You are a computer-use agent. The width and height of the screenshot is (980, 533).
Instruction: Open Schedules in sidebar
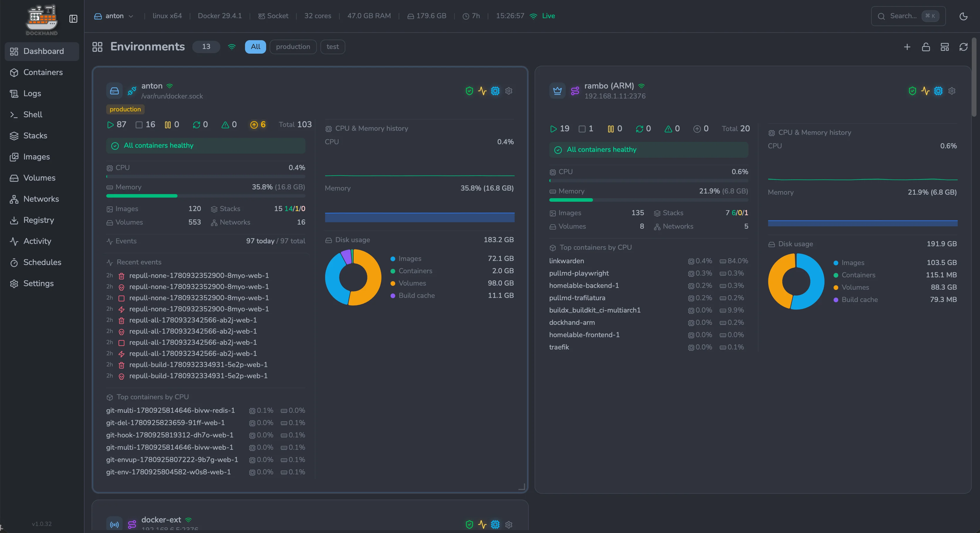pos(42,262)
